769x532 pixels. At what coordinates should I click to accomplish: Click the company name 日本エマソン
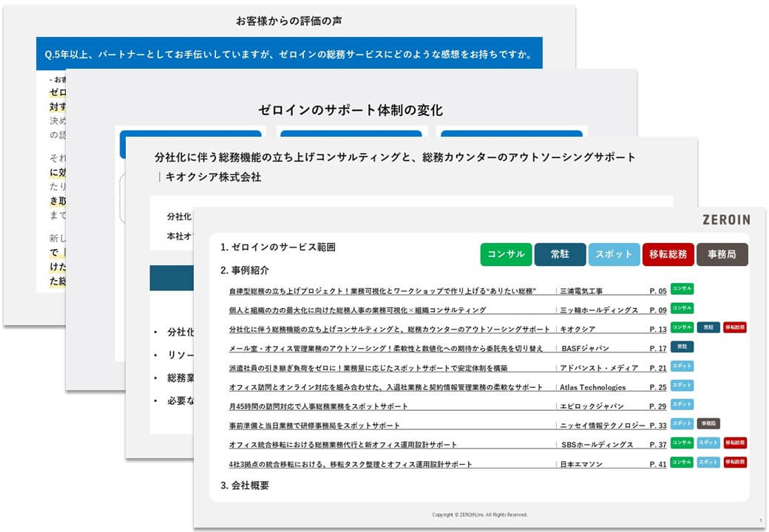click(x=581, y=464)
